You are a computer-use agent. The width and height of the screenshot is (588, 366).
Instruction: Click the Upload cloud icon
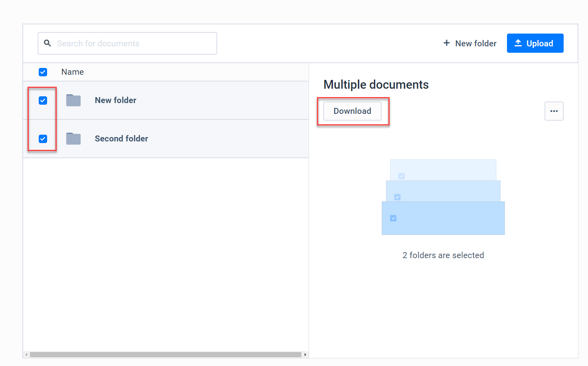tap(519, 43)
